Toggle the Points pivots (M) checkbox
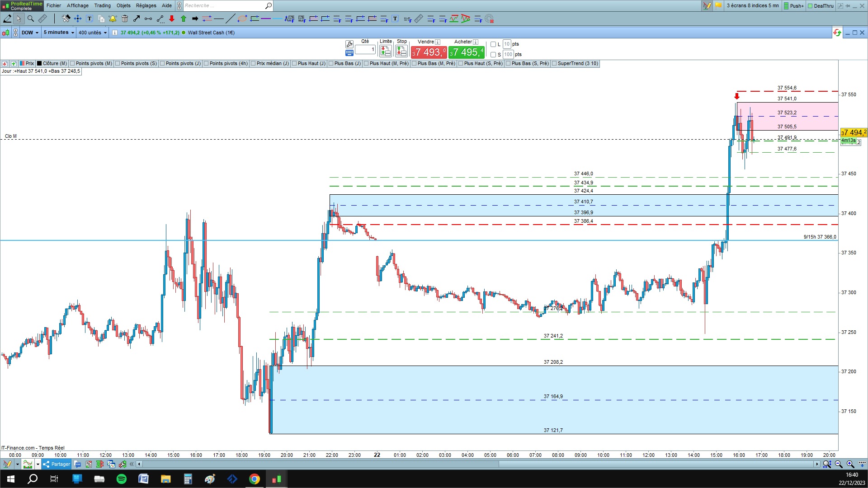The width and height of the screenshot is (868, 488). [x=72, y=64]
